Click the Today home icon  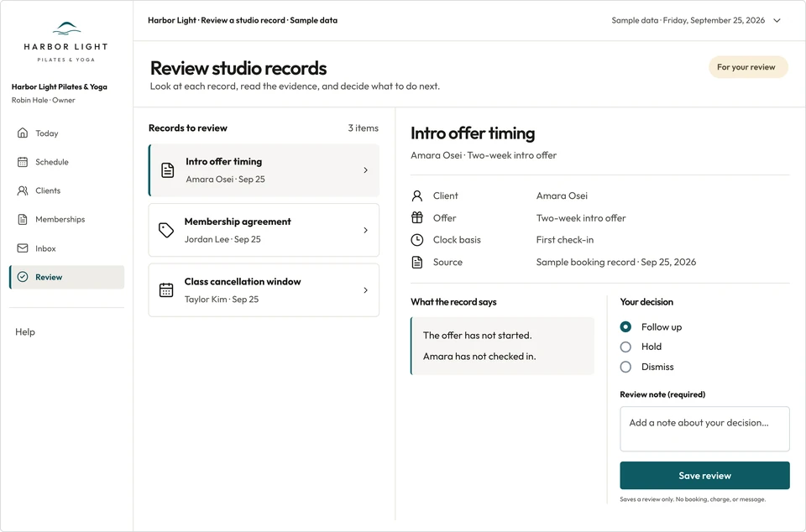[23, 133]
